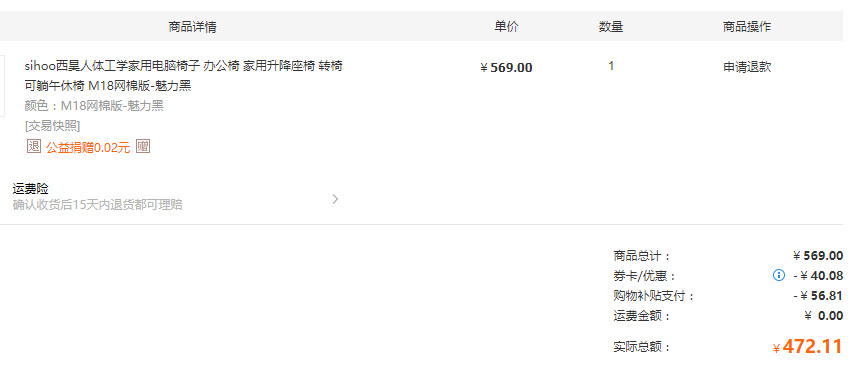Click the 商品操作 column header
The image size is (854, 369).
coord(747,26)
